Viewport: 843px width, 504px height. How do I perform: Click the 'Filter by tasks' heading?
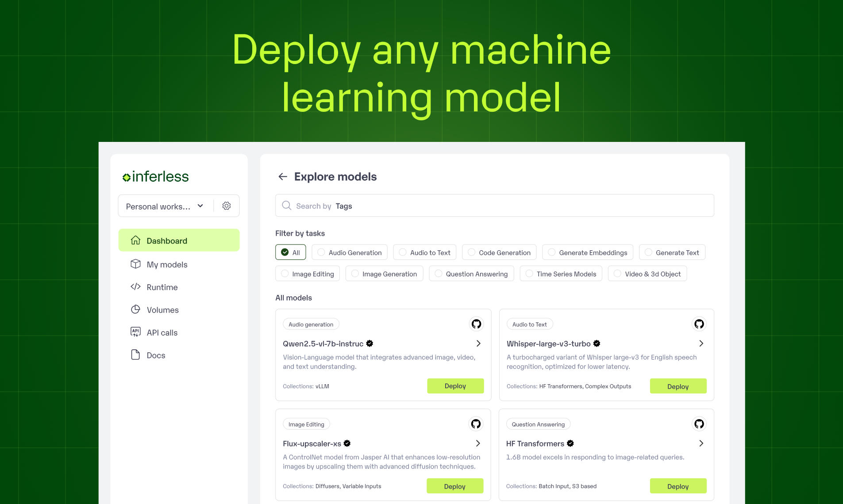[x=300, y=233]
